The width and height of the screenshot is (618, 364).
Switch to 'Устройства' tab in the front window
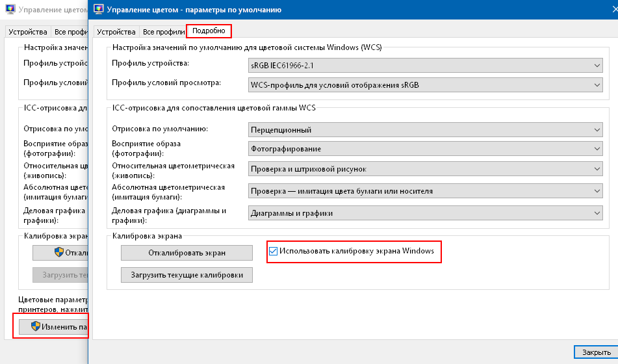coord(116,31)
